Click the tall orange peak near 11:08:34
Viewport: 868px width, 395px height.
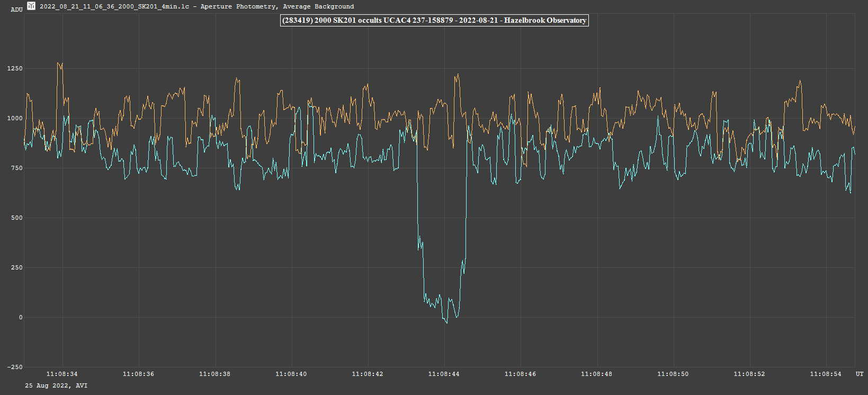(x=60, y=65)
